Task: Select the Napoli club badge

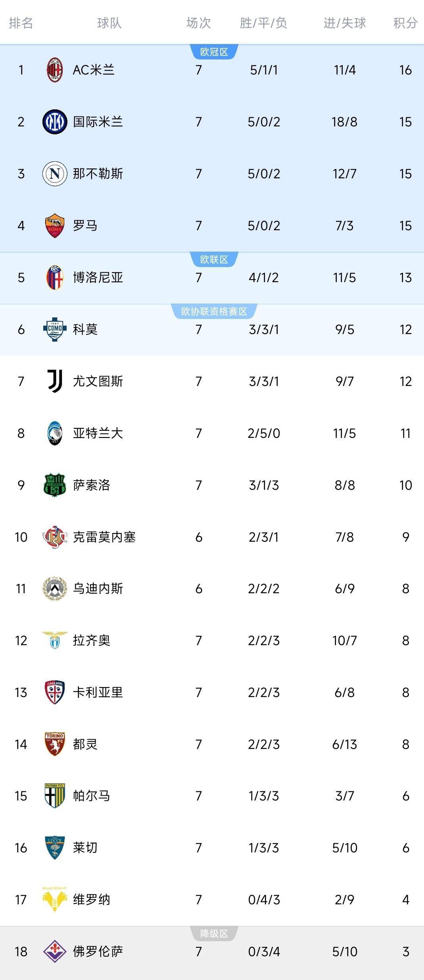Action: pos(55,174)
